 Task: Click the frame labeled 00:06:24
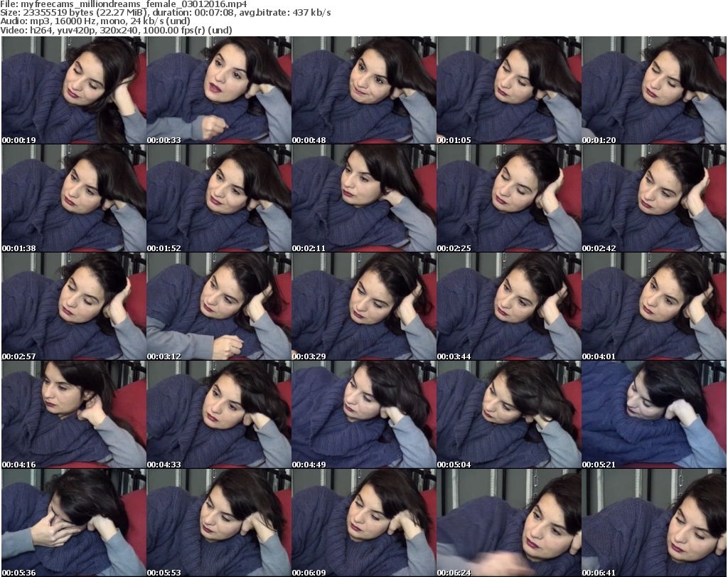click(509, 523)
